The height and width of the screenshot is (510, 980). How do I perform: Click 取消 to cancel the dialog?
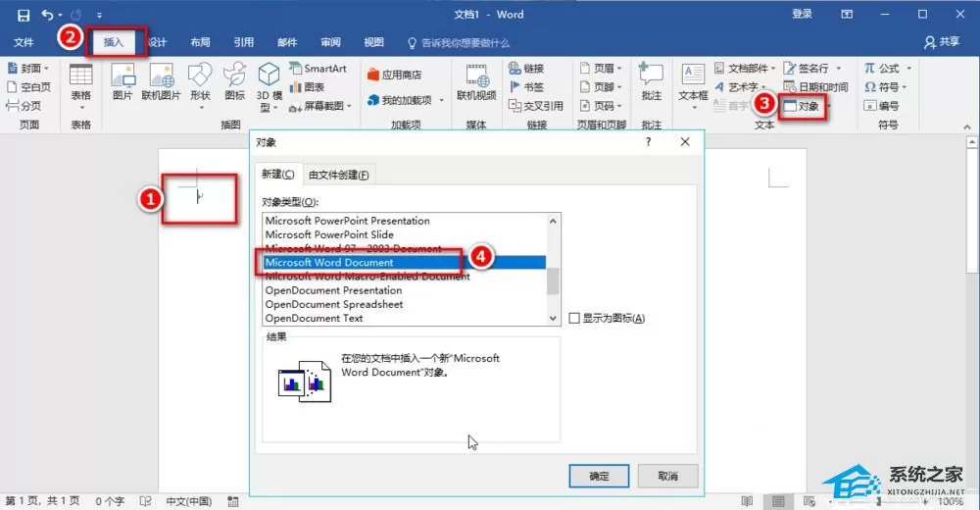[x=667, y=477]
